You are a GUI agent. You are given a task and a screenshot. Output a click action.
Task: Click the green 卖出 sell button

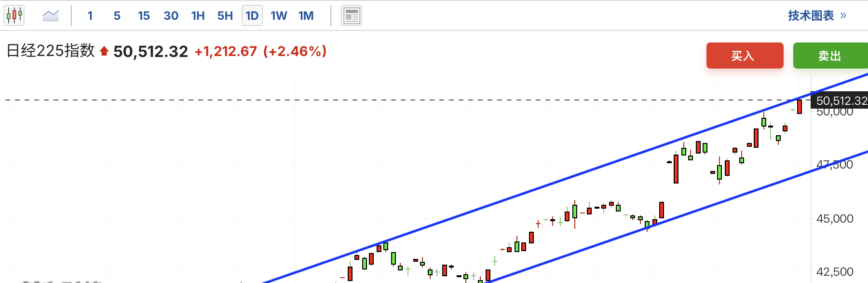click(x=830, y=56)
